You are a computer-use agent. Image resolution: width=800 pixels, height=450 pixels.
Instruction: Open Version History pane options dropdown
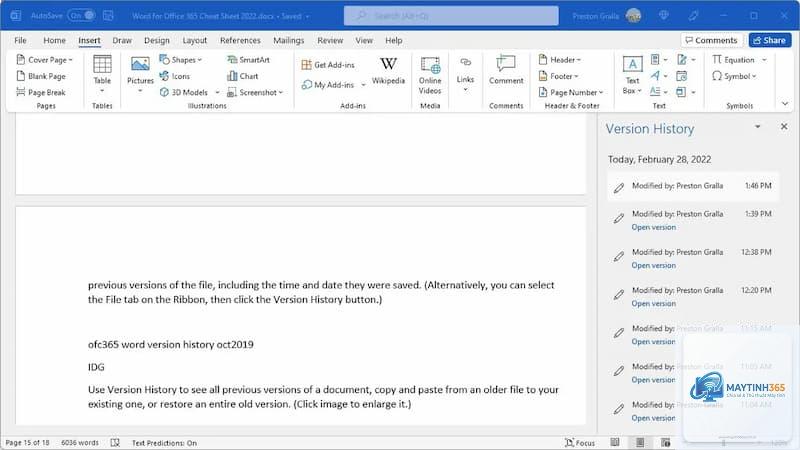click(x=758, y=127)
